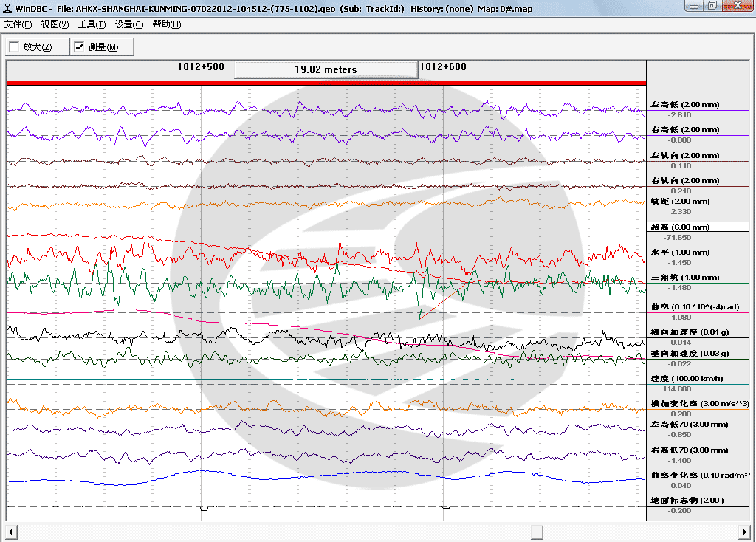756x542 pixels.
Task: Click the 左高低 value -2.610
Action: coord(679,115)
